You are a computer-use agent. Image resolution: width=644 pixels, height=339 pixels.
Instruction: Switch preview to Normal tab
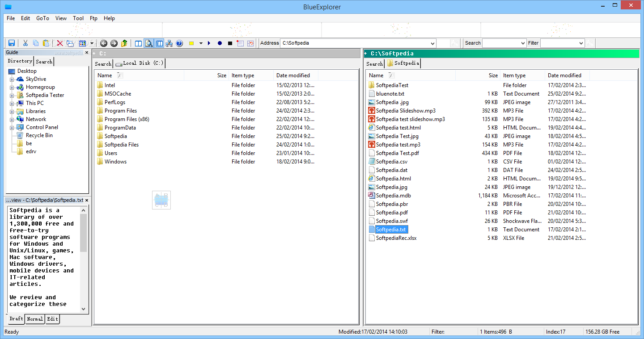35,319
